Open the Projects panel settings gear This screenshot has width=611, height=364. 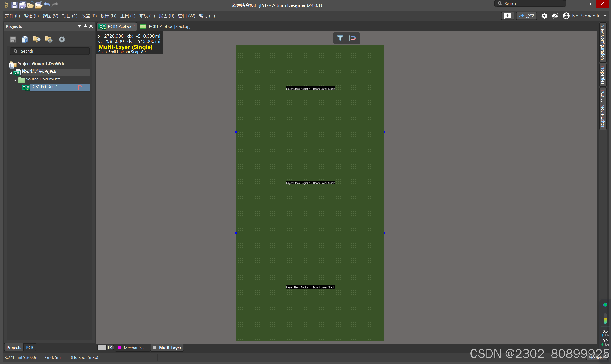tap(62, 39)
